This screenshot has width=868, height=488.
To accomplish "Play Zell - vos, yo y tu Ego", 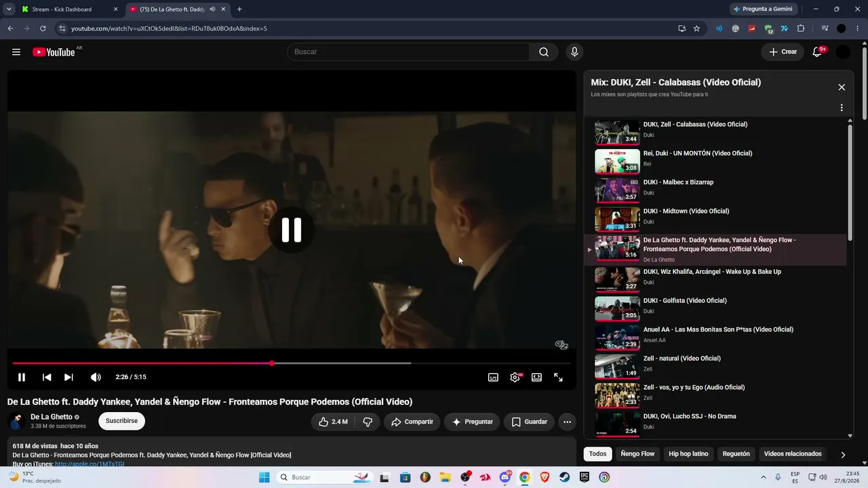I will (716, 395).
